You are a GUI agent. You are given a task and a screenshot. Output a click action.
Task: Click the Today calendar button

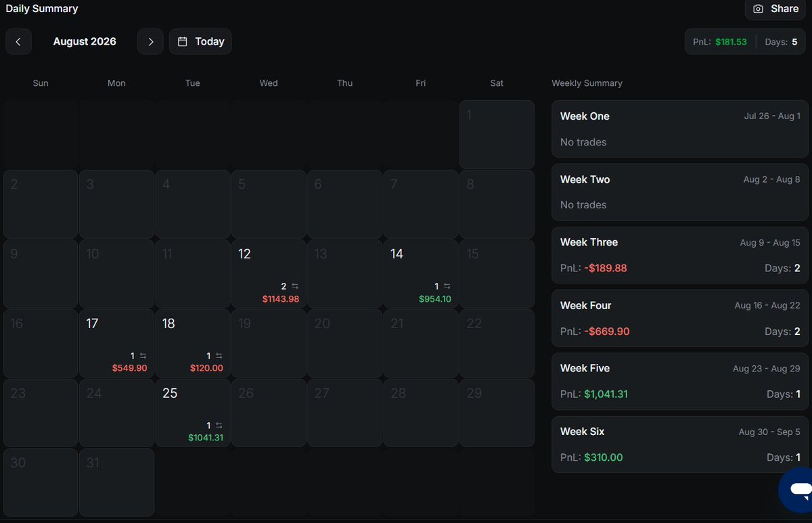click(200, 41)
